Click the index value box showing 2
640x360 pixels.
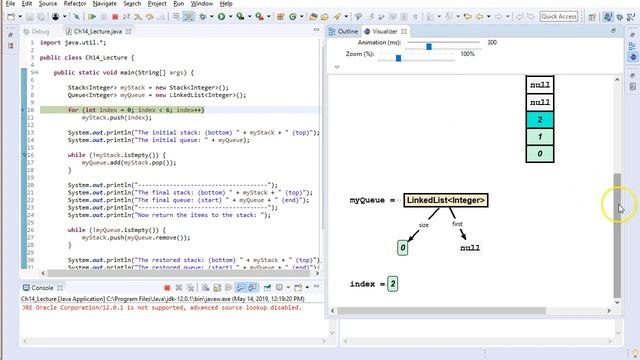(393, 284)
